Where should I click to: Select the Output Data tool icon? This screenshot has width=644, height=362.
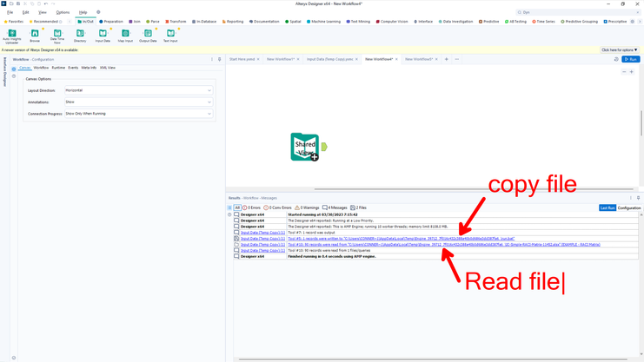(148, 36)
